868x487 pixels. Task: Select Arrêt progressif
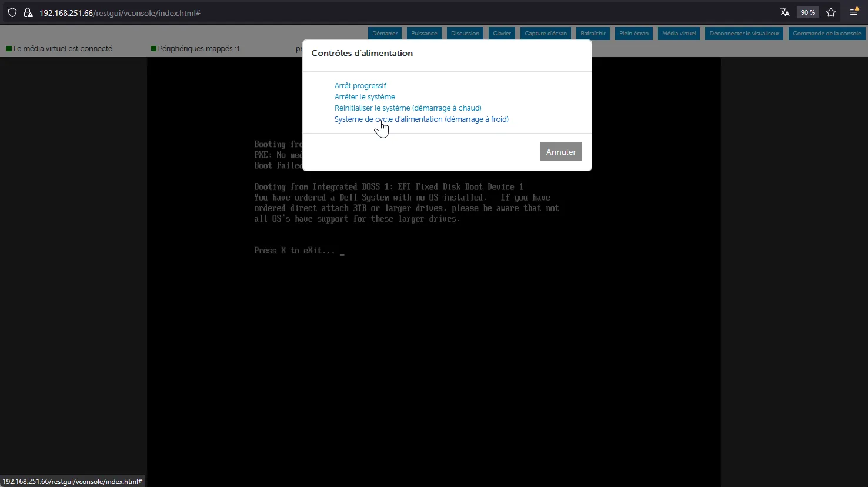pos(360,85)
